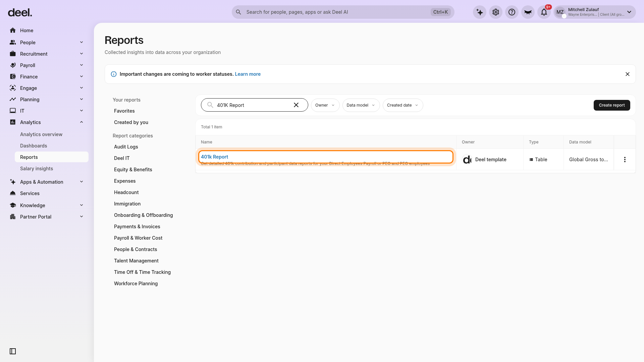Expand the Recruitment menu chevron
This screenshot has width=644, height=362.
coord(82,54)
